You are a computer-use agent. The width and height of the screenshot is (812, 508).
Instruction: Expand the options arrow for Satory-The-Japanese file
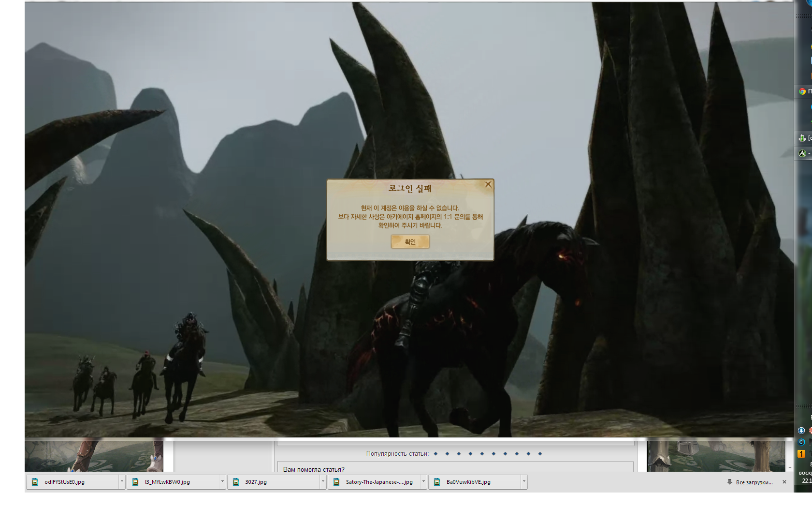423,482
